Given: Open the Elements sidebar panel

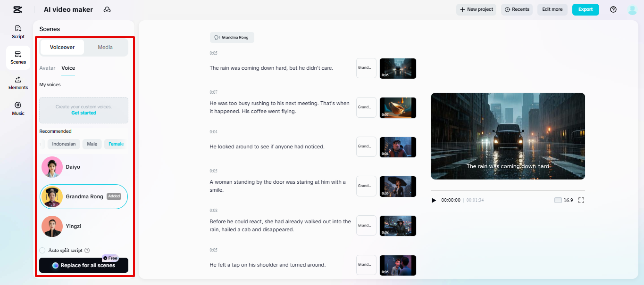Looking at the screenshot, I should pyautogui.click(x=18, y=83).
